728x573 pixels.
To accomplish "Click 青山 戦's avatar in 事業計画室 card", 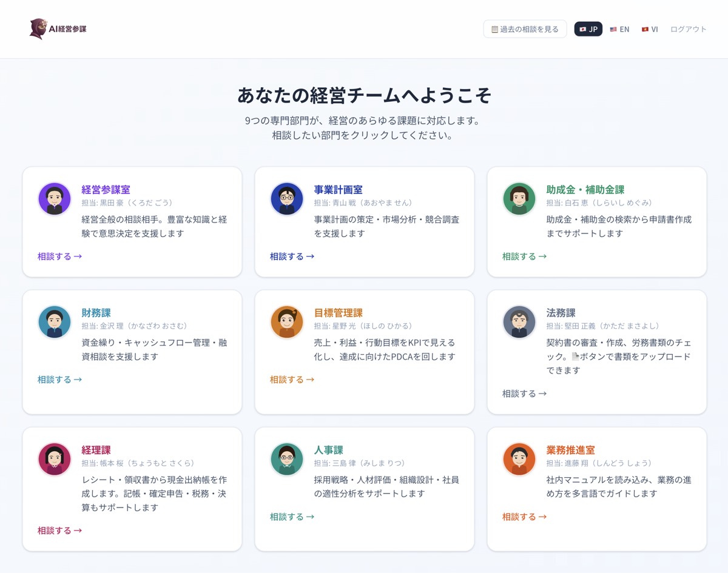I will pyautogui.click(x=286, y=198).
